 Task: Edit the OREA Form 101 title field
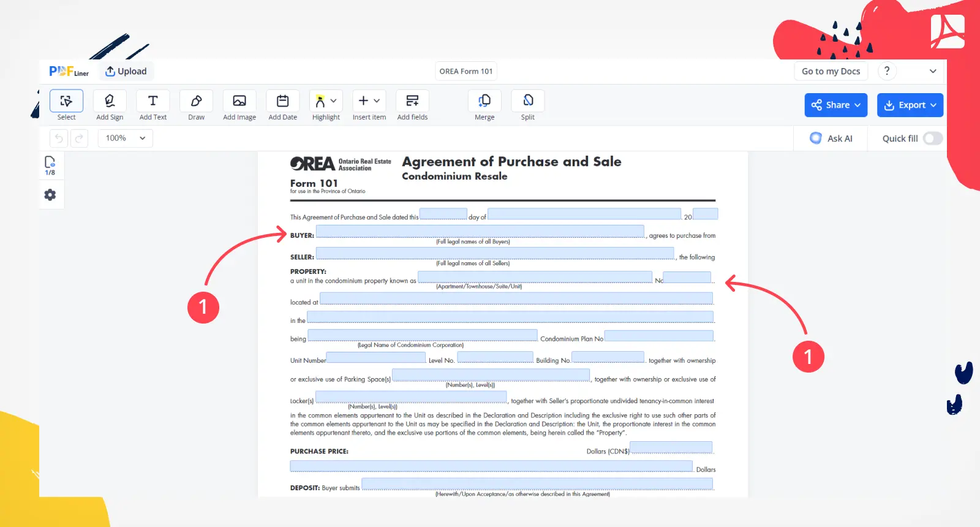[x=466, y=71]
